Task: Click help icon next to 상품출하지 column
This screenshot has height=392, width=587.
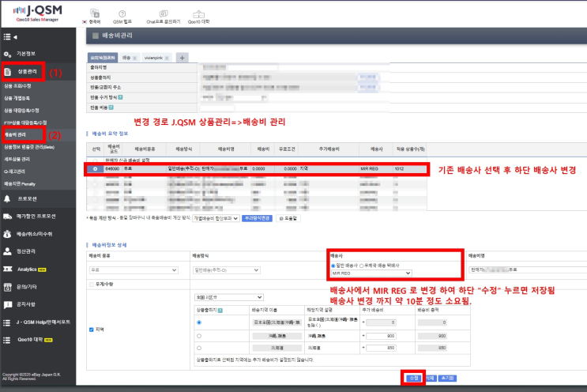Action: 220,311
